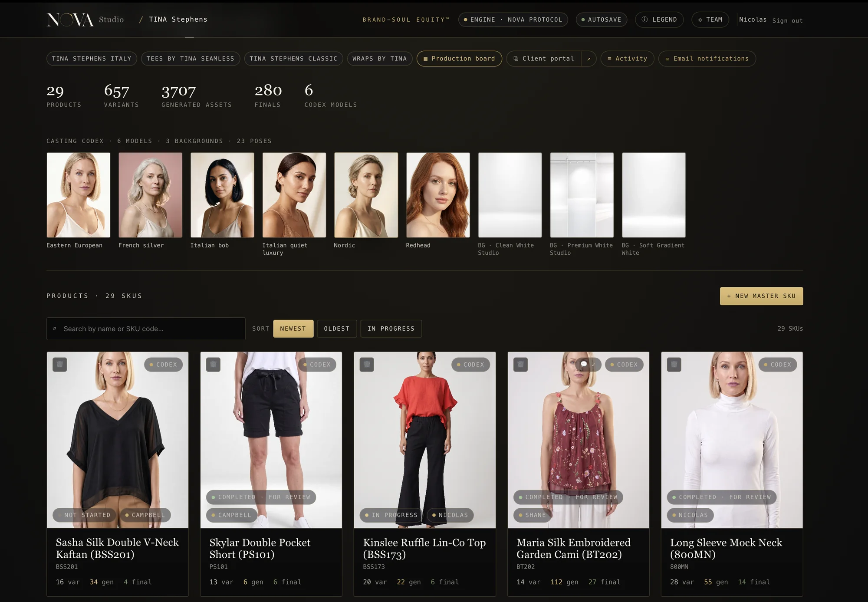868x602 pixels.
Task: Select Newest sort option
Action: click(293, 329)
